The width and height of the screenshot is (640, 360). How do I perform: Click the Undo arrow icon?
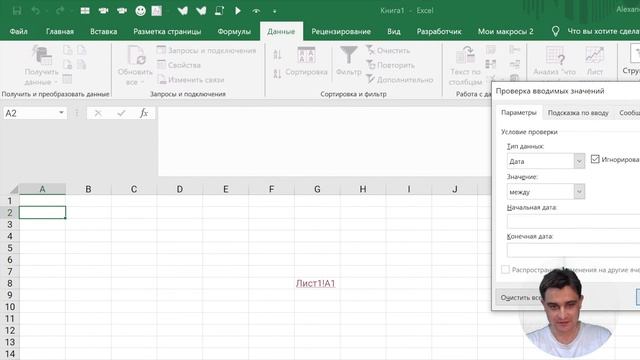(36, 11)
